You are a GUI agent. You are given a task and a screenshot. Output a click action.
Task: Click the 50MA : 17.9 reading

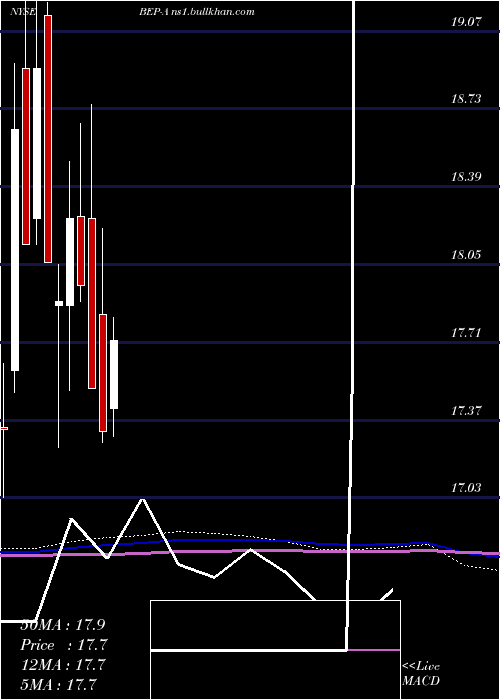coord(63,625)
